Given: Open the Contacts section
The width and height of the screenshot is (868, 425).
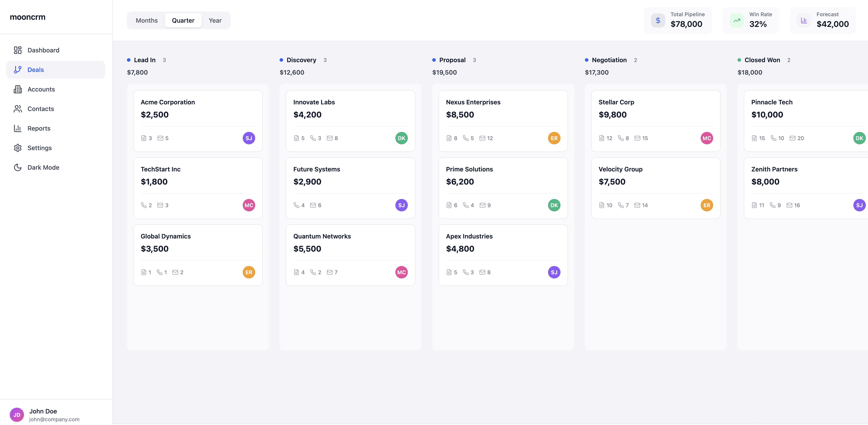Looking at the screenshot, I should [40, 109].
